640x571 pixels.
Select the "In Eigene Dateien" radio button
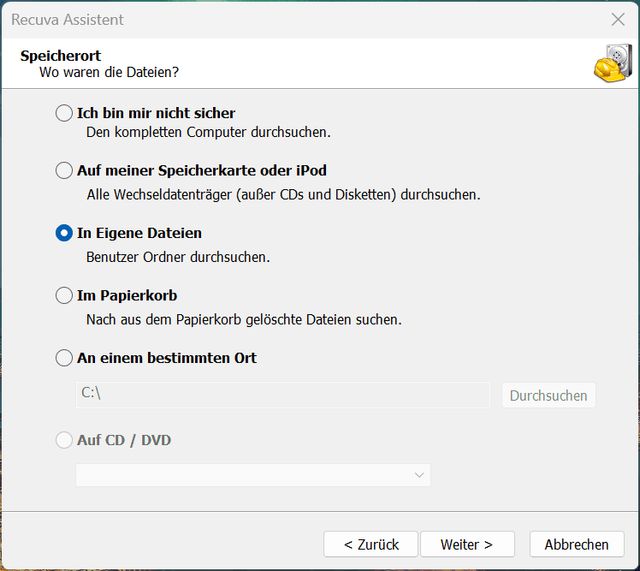(64, 233)
